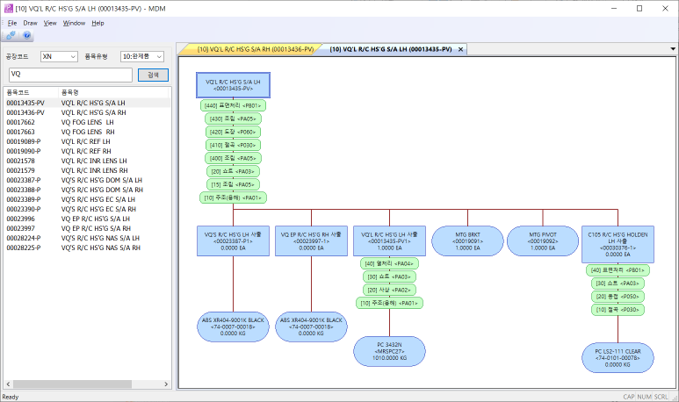The height and width of the screenshot is (402, 679).
Task: Open the Draw menu
Action: tap(30, 22)
